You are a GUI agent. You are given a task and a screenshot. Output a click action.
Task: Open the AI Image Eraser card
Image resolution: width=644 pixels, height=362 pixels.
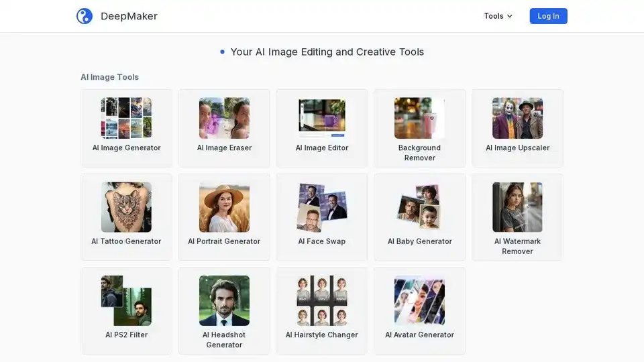(224, 128)
